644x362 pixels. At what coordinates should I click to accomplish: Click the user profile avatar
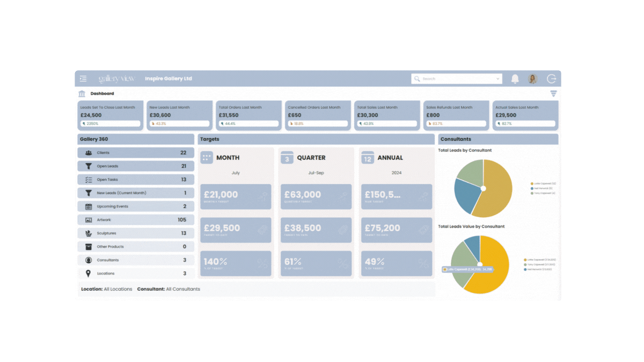(532, 79)
